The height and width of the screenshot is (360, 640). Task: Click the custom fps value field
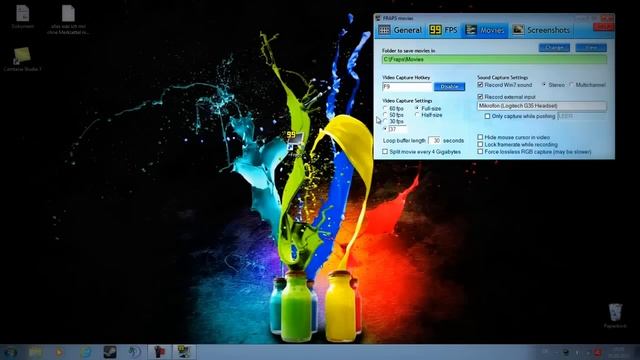pyautogui.click(x=397, y=129)
